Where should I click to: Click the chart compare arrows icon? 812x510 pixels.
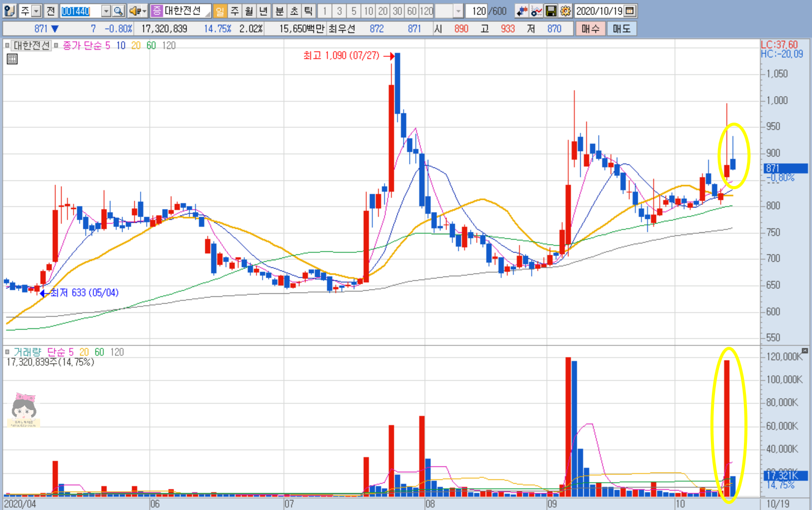521,11
